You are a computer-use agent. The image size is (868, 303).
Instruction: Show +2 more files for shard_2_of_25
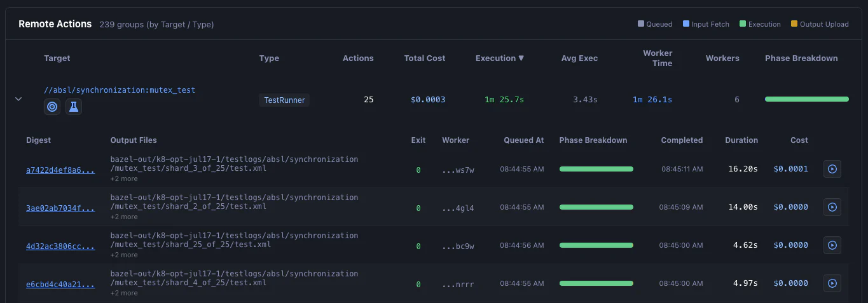point(124,217)
